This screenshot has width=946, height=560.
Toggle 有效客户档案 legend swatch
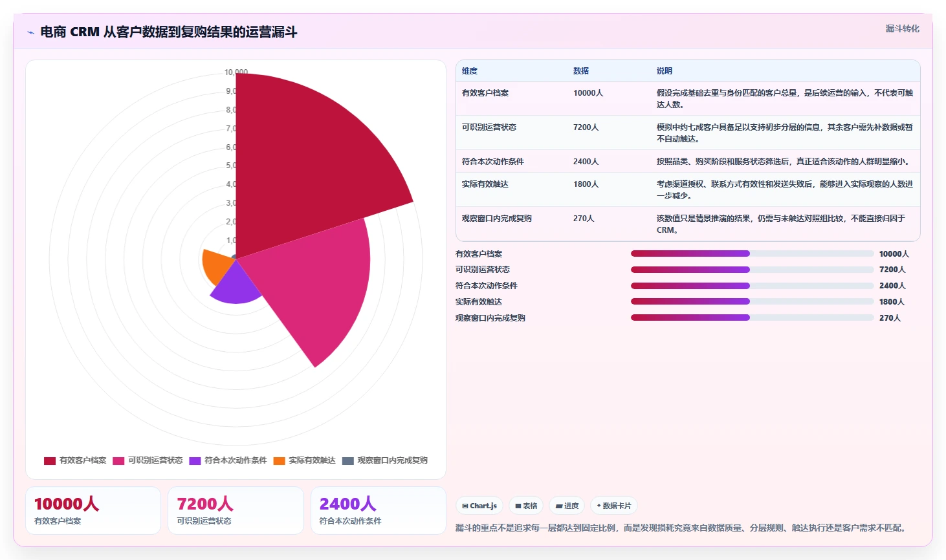(x=50, y=461)
